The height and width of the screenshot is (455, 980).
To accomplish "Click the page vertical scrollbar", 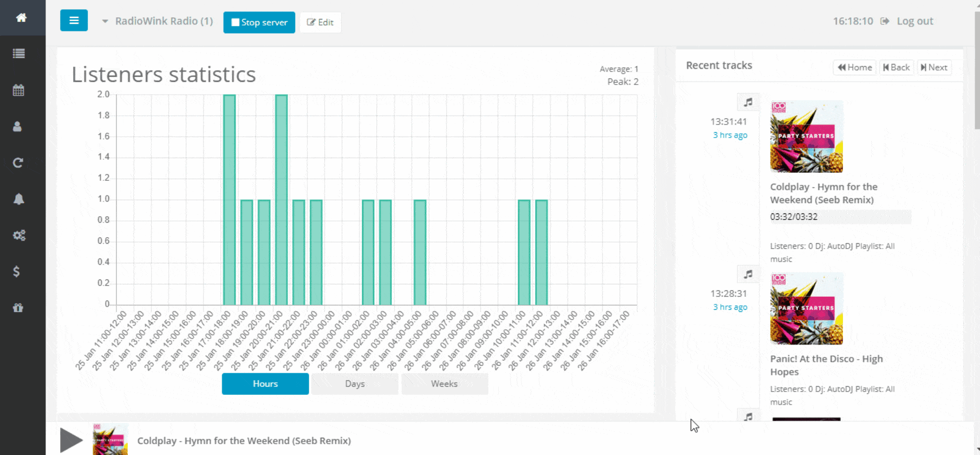I will pyautogui.click(x=976, y=70).
